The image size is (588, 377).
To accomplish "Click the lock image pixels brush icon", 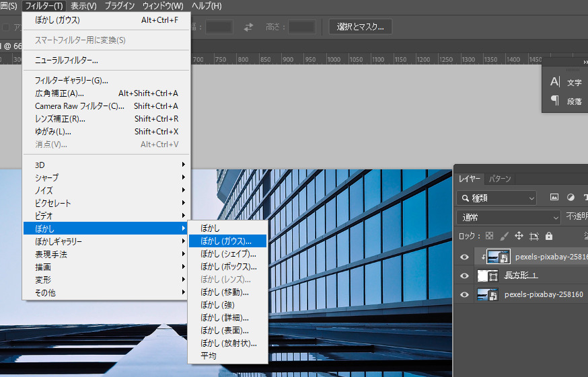I will (x=505, y=236).
